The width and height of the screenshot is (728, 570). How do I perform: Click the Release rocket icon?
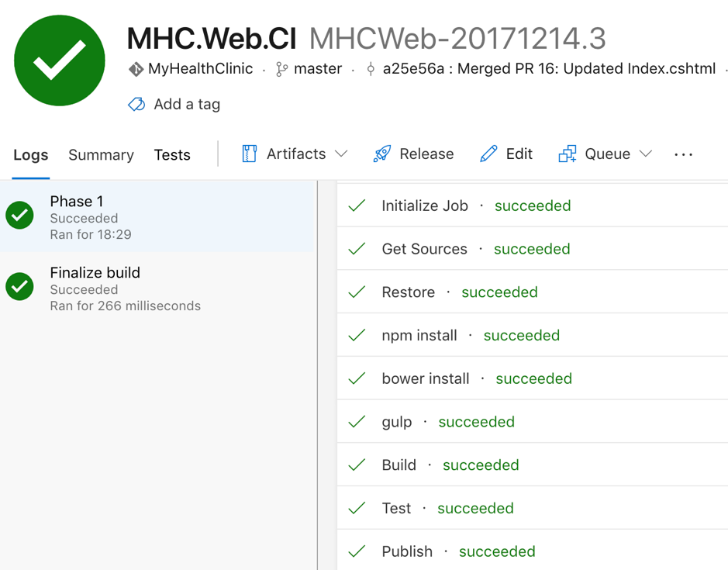(382, 154)
